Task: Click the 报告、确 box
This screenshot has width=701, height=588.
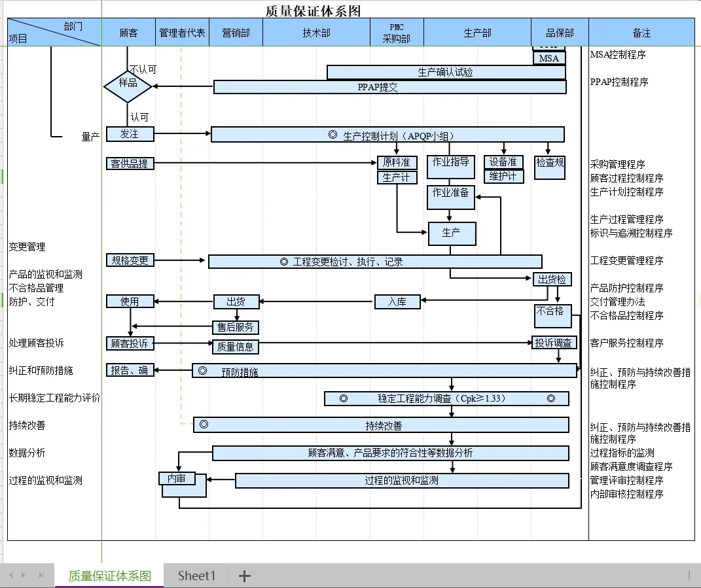Action: point(130,370)
